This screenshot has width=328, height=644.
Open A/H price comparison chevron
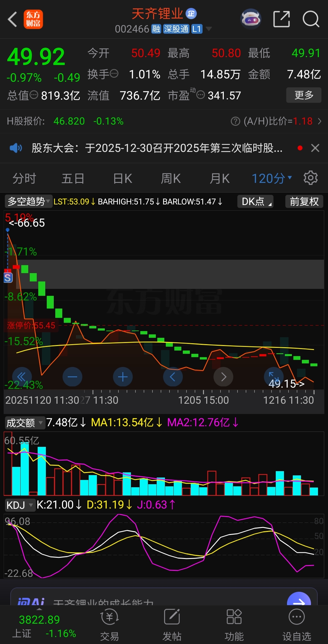tap(319, 121)
